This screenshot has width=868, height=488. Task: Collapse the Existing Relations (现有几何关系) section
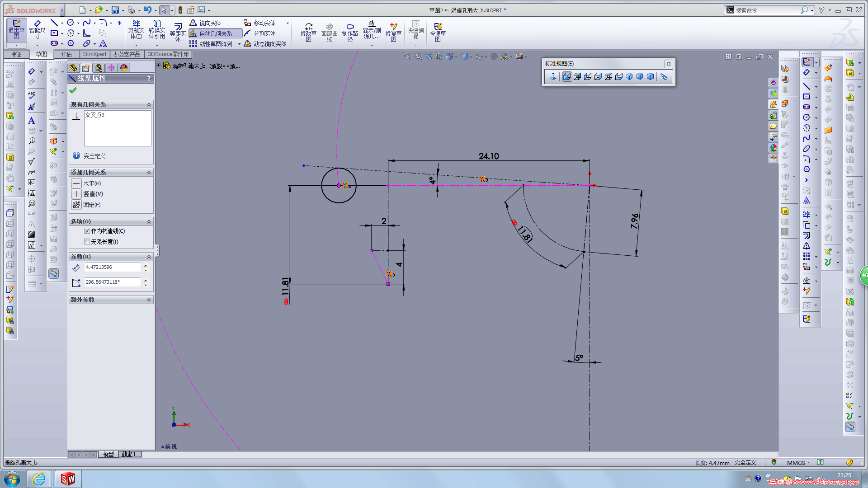tap(149, 104)
